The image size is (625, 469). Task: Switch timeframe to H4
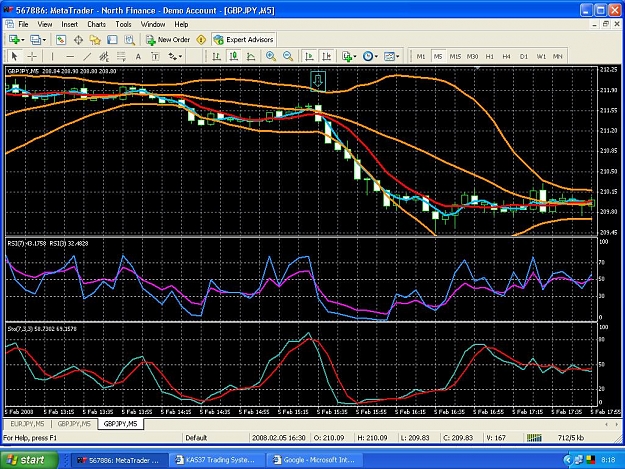[x=506, y=57]
